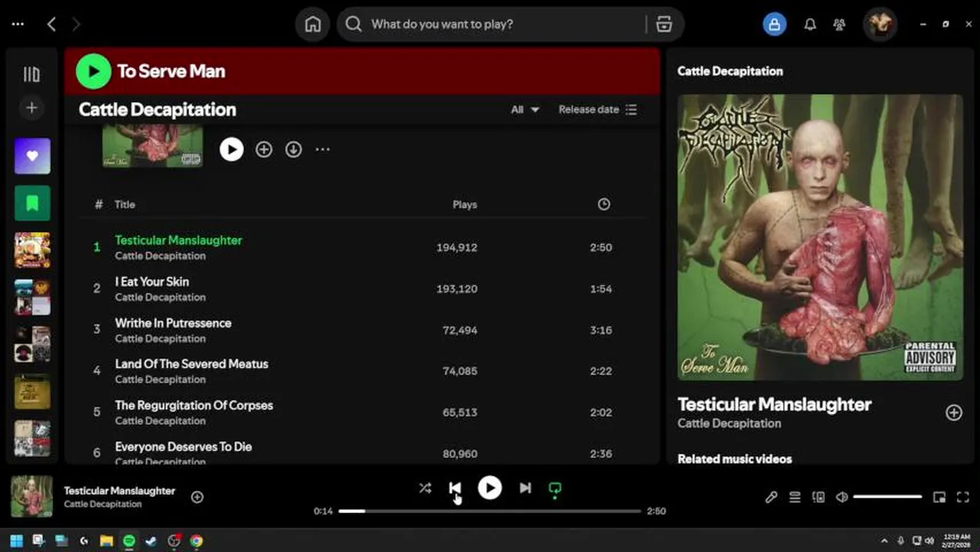Open the user profile avatar menu
Viewport: 980px width, 552px height.
tap(880, 25)
